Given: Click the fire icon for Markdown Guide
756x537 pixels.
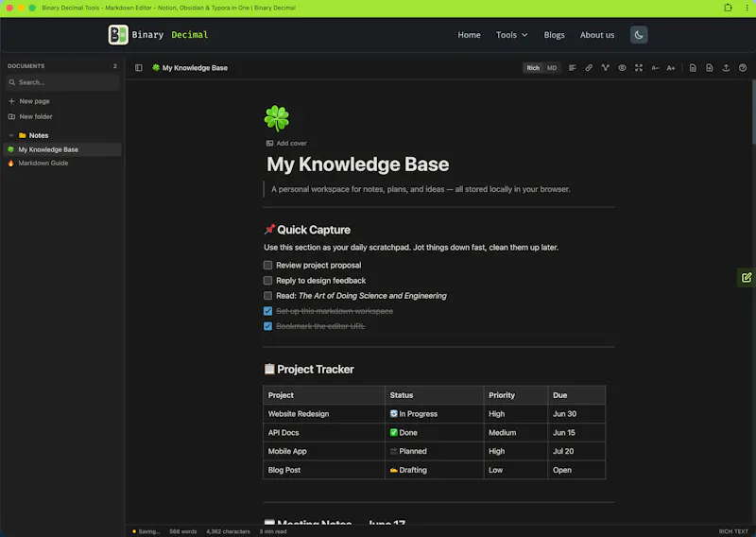Looking at the screenshot, I should click(x=10, y=163).
